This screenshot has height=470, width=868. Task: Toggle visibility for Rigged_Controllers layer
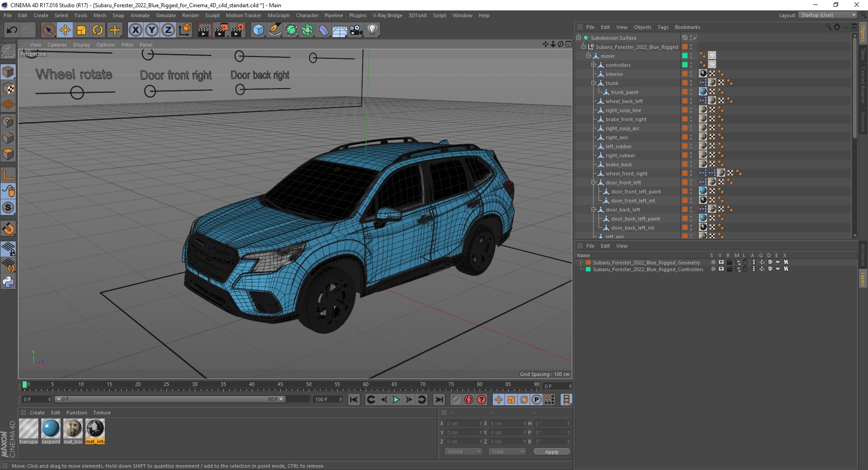[x=721, y=269]
